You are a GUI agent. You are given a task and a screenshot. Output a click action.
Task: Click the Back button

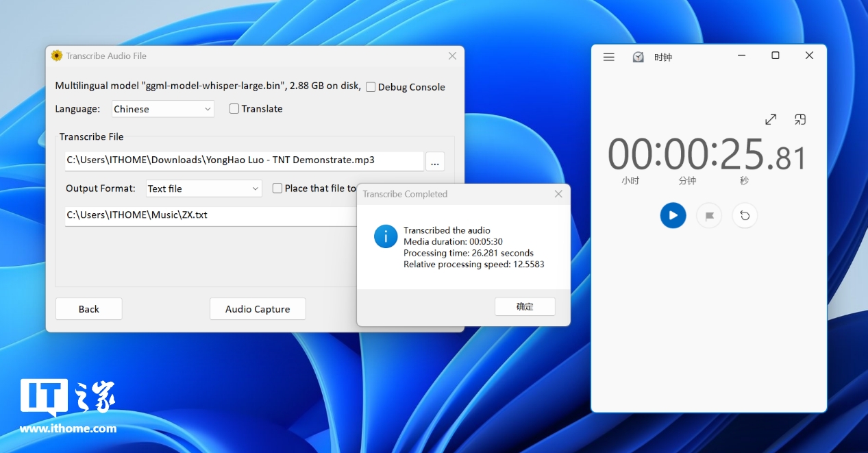[x=88, y=309]
